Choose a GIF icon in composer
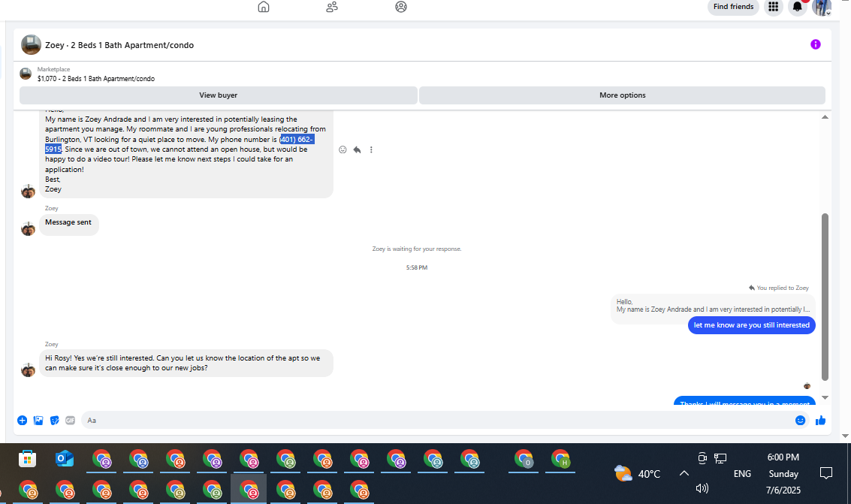This screenshot has height=504, width=851. point(70,421)
